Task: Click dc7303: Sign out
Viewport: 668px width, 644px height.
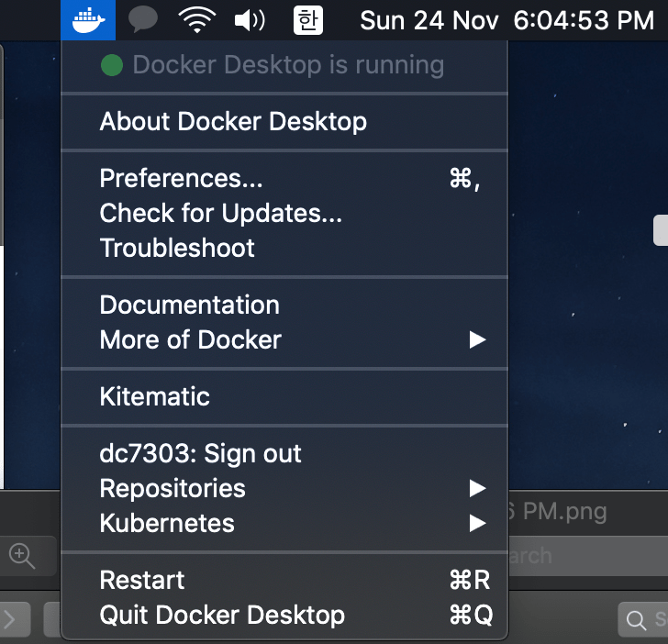Action: pyautogui.click(x=284, y=453)
